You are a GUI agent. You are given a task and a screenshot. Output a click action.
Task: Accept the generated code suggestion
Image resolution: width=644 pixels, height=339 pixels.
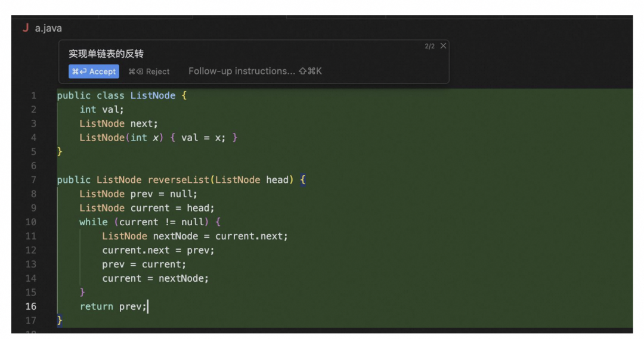click(94, 71)
